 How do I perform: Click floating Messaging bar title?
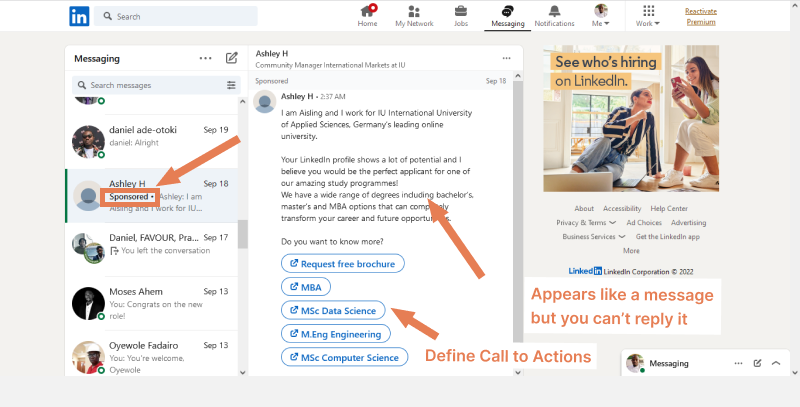tap(668, 363)
